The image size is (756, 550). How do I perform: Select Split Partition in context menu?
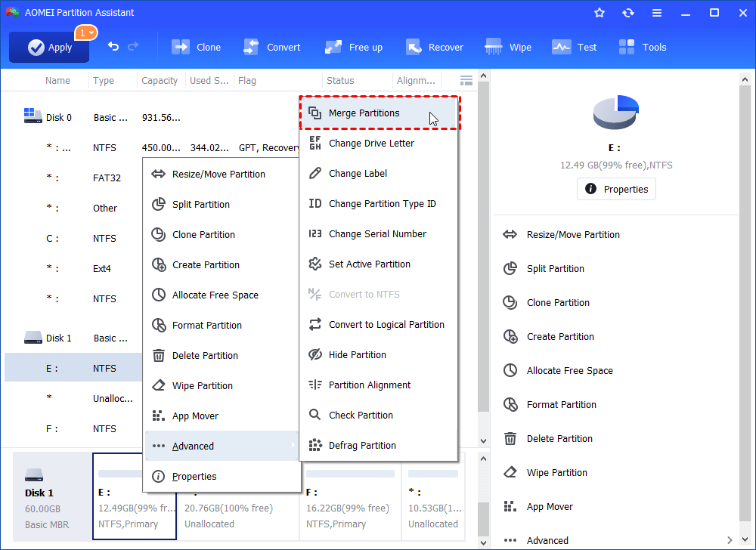222,204
